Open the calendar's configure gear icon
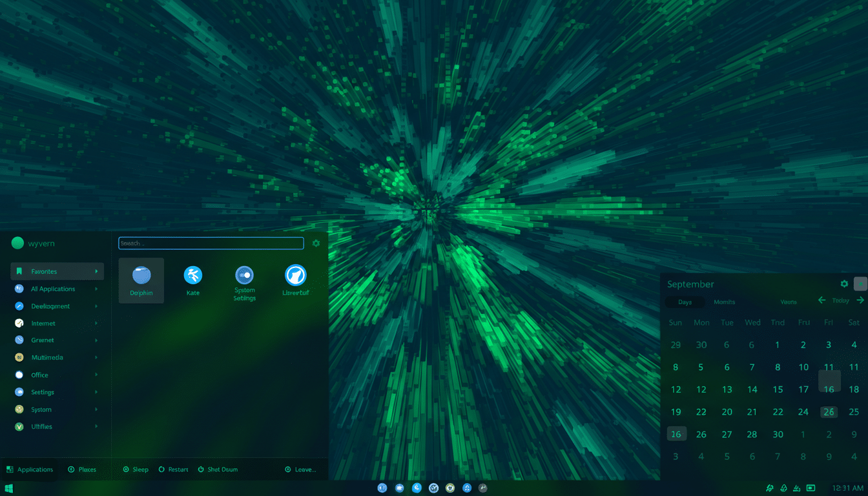The height and width of the screenshot is (496, 868). tap(844, 284)
